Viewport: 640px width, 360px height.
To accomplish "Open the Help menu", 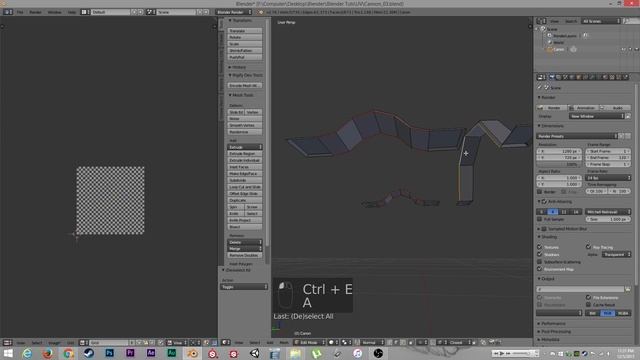I will (72, 12).
